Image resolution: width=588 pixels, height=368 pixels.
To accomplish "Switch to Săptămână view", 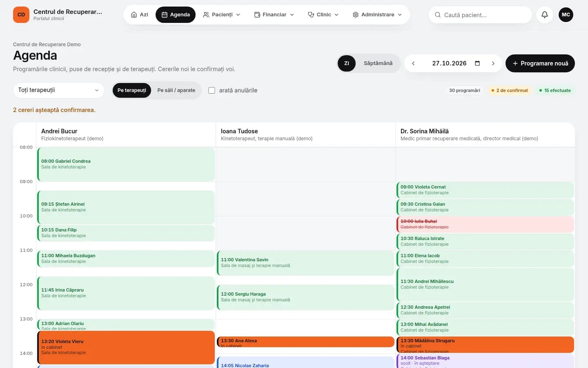I will (x=378, y=63).
